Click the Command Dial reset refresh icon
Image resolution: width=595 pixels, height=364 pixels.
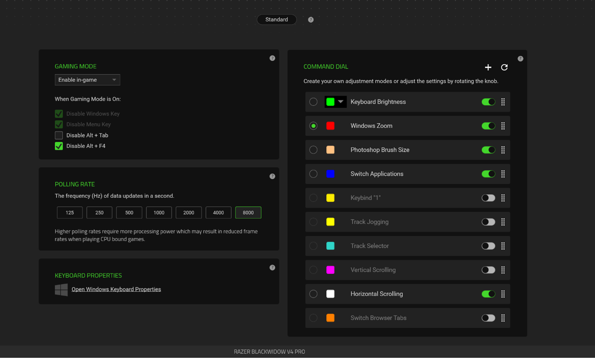click(504, 67)
